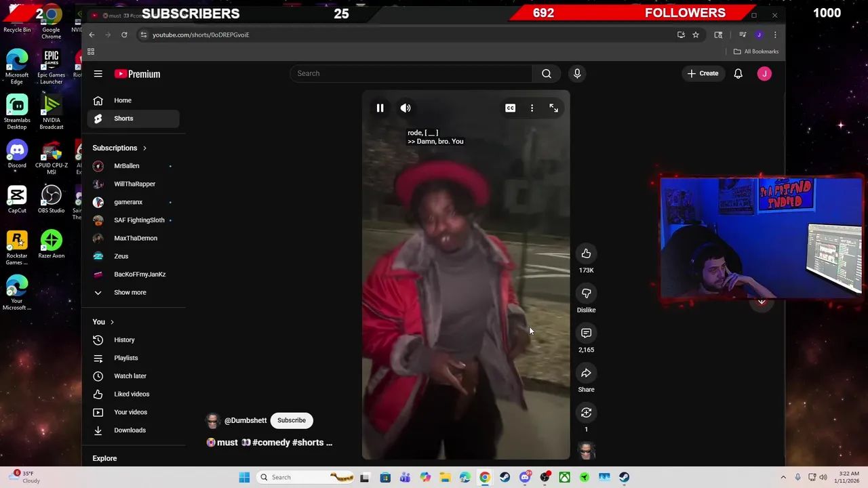Viewport: 868px width, 488px height.
Task: Click into the YouTube Search field
Action: pos(411,73)
